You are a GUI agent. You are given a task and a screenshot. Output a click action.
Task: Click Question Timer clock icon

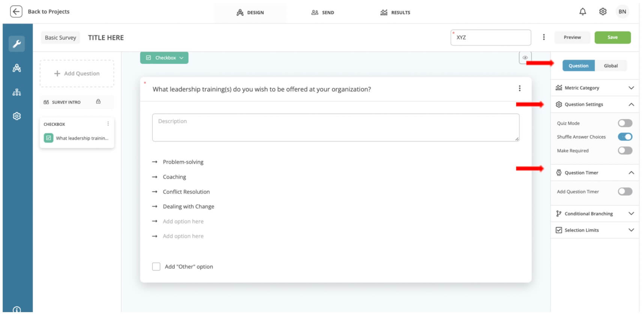pos(559,173)
